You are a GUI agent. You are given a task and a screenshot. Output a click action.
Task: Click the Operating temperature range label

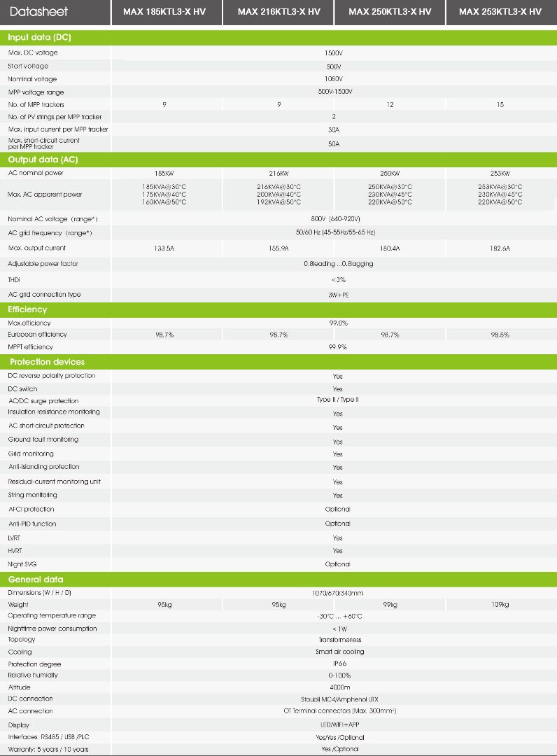click(52, 616)
